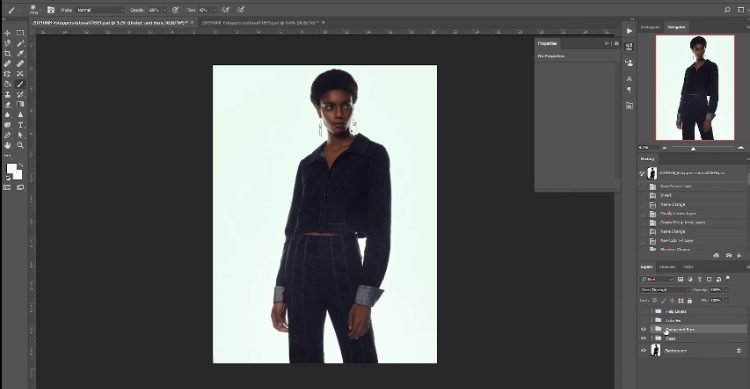This screenshot has width=750, height=389.
Task: Select the Hand tool
Action: click(x=7, y=145)
